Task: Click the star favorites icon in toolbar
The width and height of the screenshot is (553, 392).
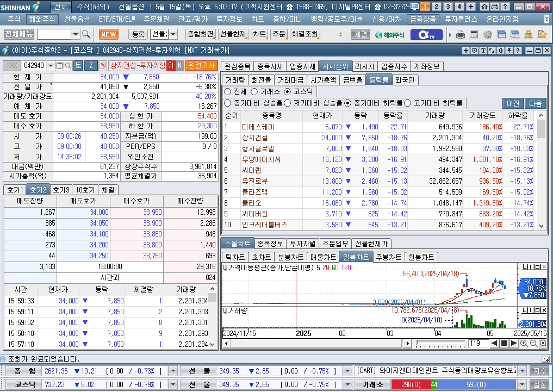Action: (x=542, y=35)
